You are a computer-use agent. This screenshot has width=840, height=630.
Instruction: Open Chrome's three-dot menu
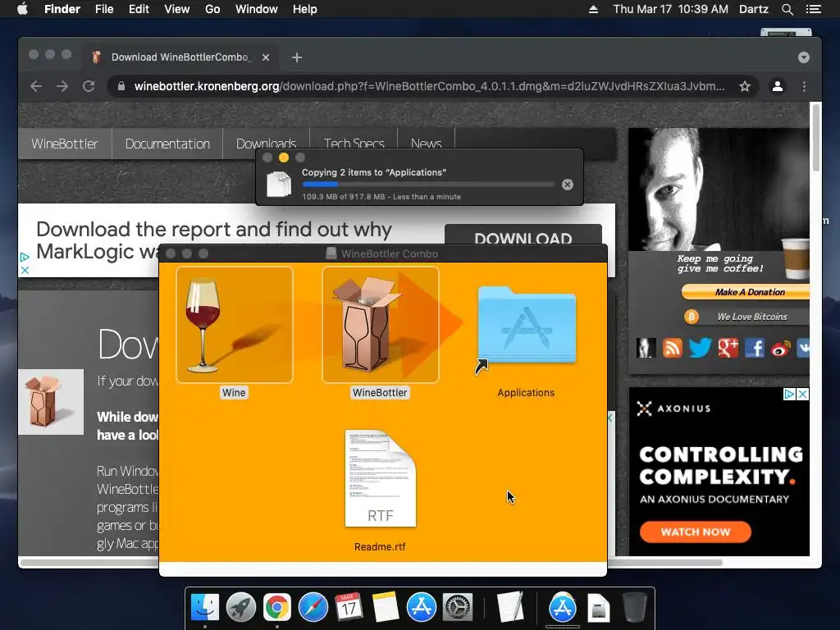tap(804, 86)
